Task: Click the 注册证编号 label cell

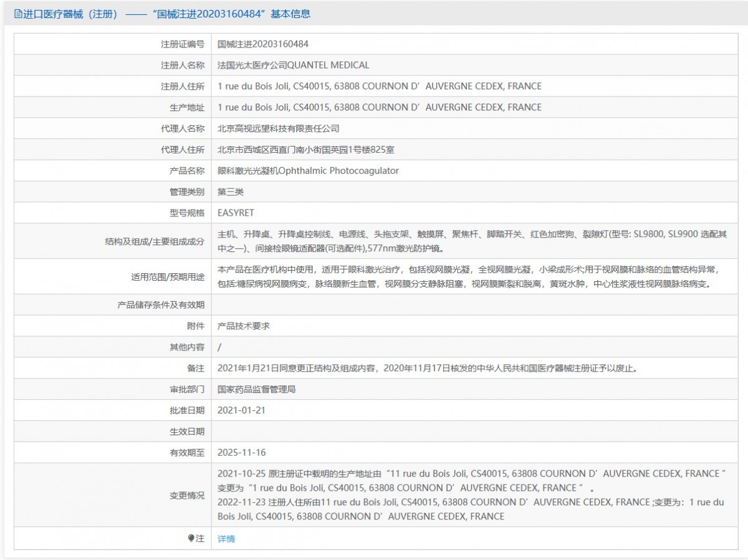Action: [x=182, y=44]
